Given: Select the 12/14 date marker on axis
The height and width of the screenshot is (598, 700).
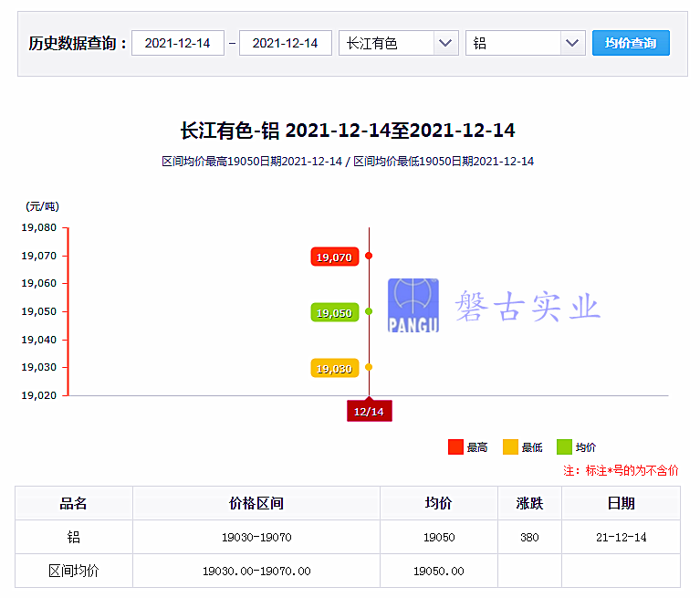Looking at the screenshot, I should pyautogui.click(x=370, y=411).
